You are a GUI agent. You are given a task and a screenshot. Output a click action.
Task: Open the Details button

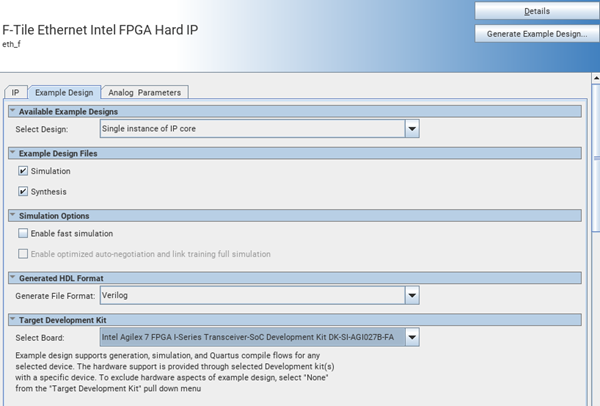pos(537,11)
